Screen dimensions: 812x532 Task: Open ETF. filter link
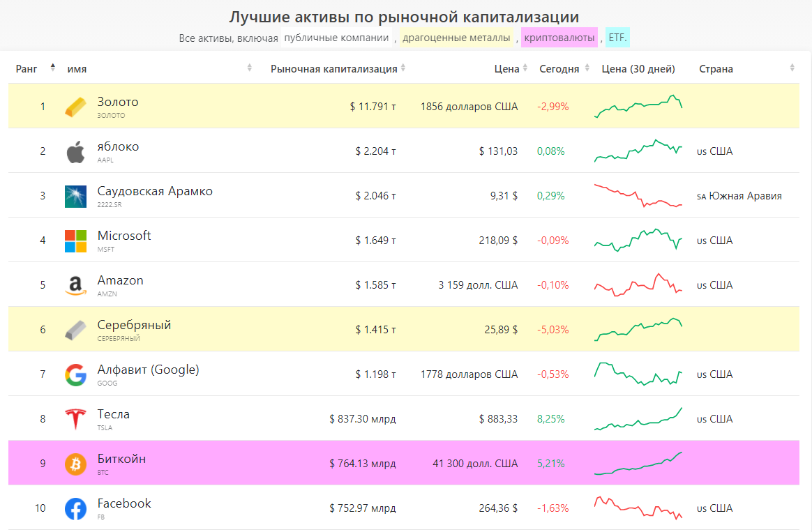point(617,38)
